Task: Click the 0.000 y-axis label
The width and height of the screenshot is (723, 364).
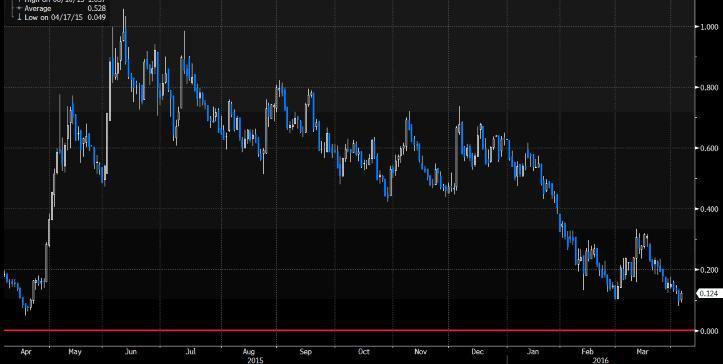Action: coord(708,331)
